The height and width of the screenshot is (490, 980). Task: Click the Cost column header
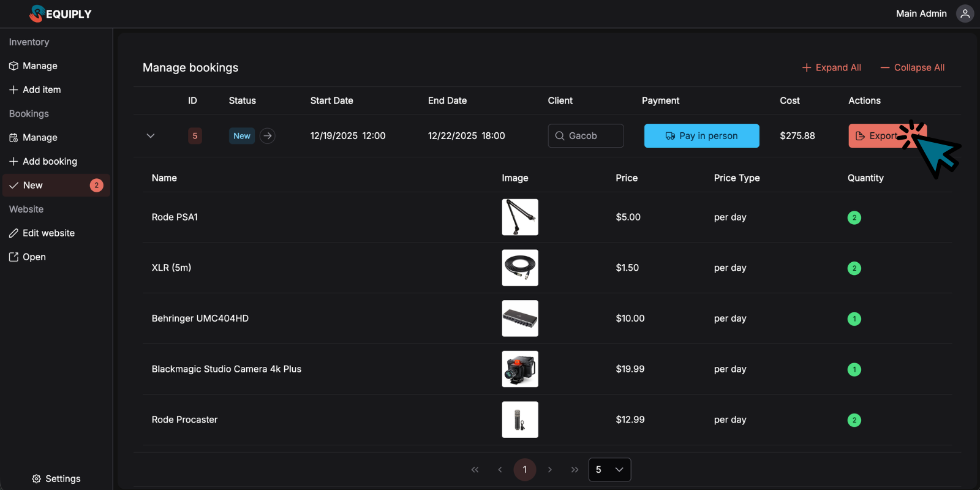tap(790, 100)
